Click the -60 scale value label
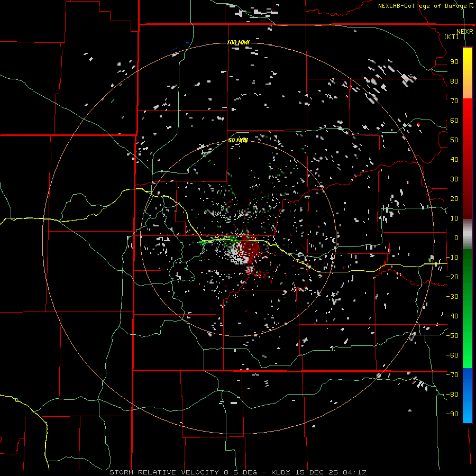Screen dimensions: 476x476 pos(452,355)
